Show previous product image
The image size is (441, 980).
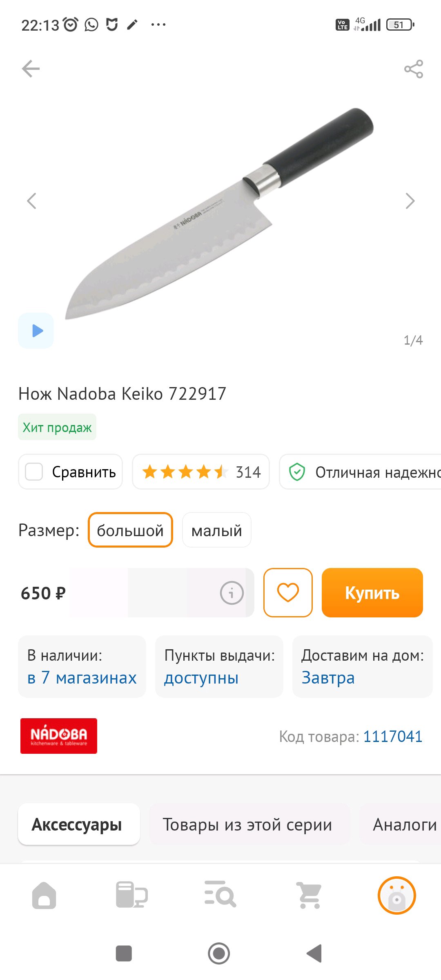click(x=31, y=201)
